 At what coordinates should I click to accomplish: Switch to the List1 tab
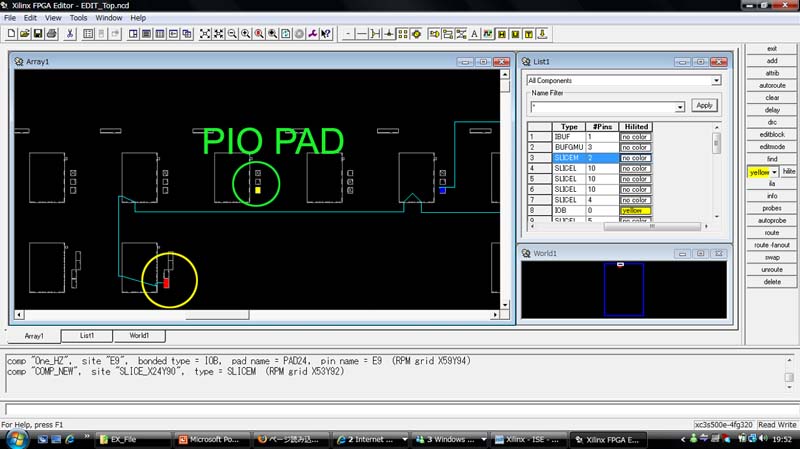pos(87,336)
